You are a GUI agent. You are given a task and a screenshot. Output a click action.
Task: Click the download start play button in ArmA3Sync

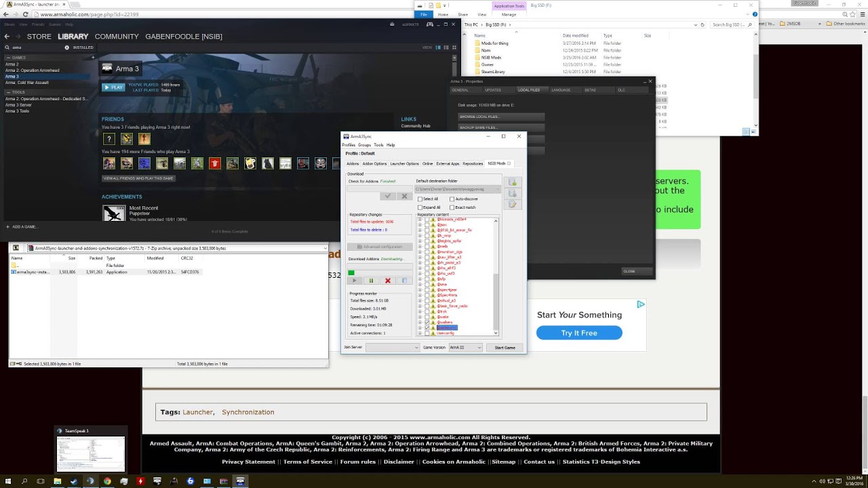(x=355, y=281)
